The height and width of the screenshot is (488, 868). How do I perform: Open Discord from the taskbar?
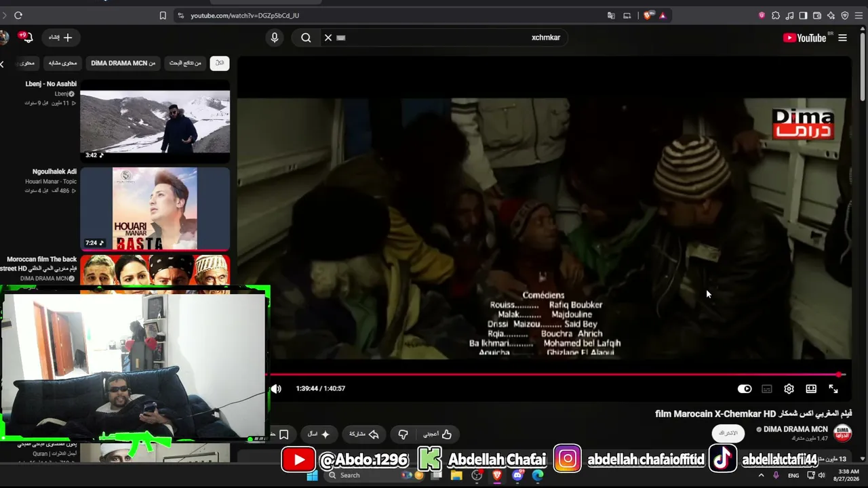pyautogui.click(x=517, y=475)
